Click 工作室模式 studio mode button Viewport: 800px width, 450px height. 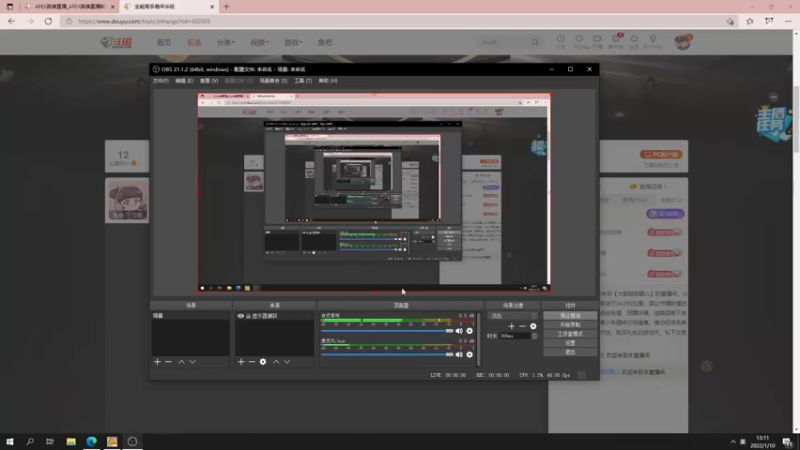tap(570, 334)
